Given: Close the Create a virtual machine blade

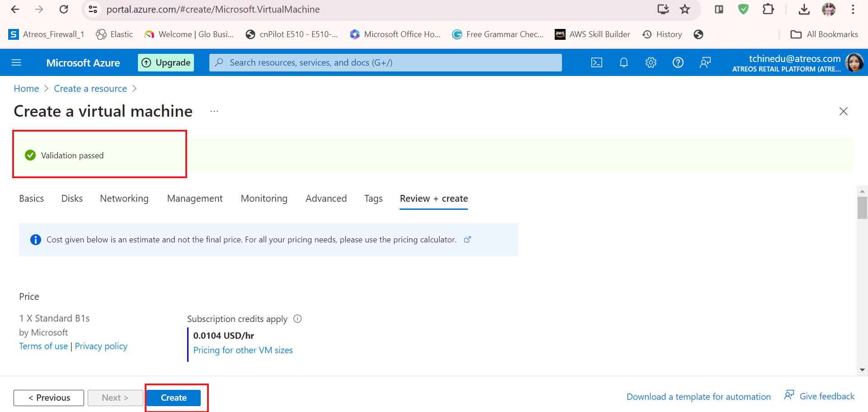Looking at the screenshot, I should pyautogui.click(x=844, y=111).
